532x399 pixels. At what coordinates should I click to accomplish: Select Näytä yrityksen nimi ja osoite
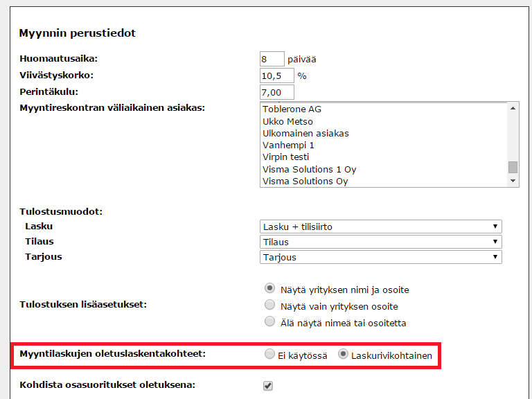pos(269,288)
